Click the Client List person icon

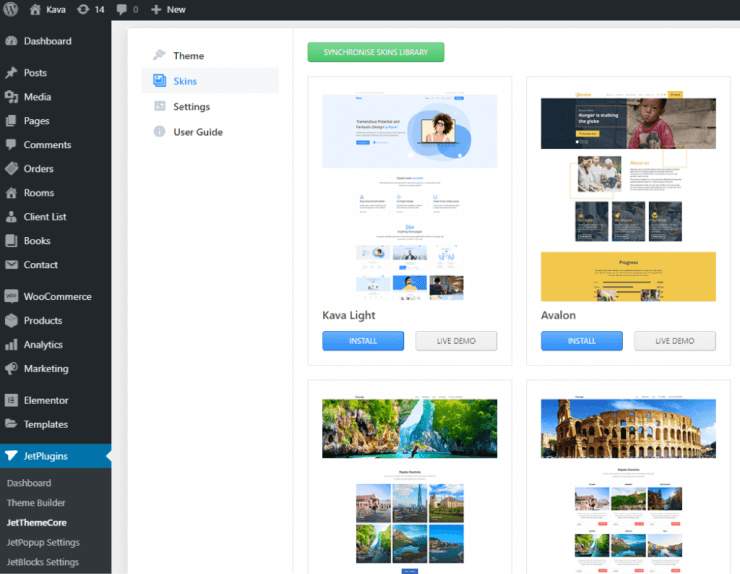11,217
